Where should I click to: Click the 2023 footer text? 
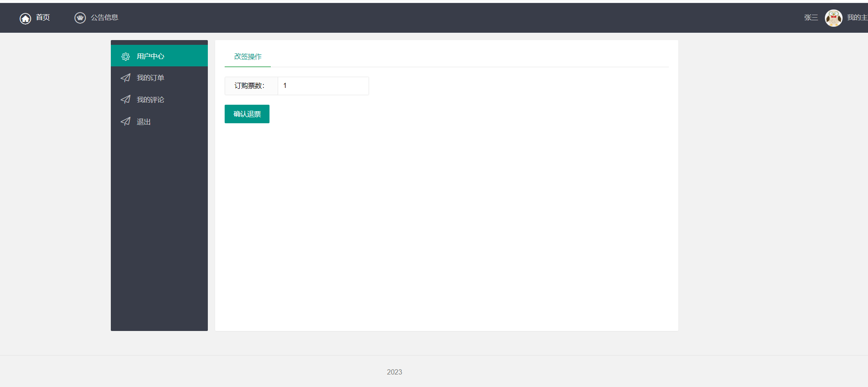point(394,372)
